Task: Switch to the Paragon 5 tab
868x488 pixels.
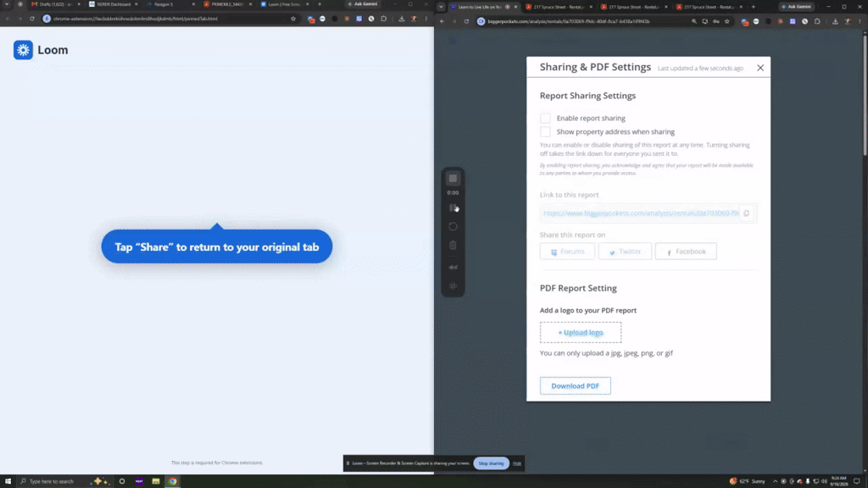Action: pos(170,4)
